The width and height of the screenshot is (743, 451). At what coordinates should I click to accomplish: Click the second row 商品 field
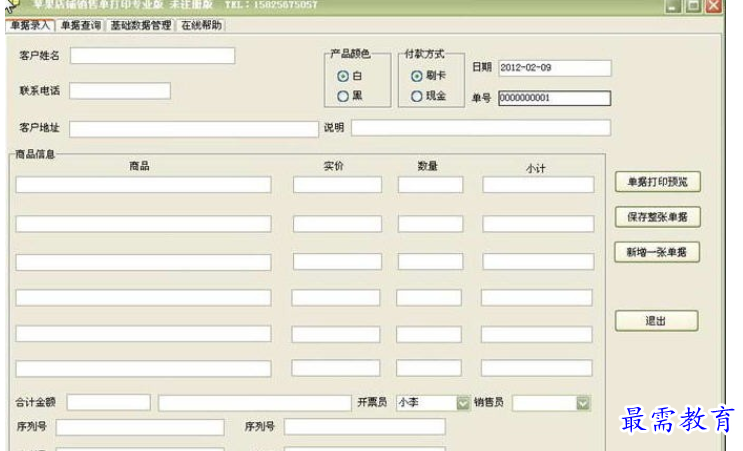(144, 224)
